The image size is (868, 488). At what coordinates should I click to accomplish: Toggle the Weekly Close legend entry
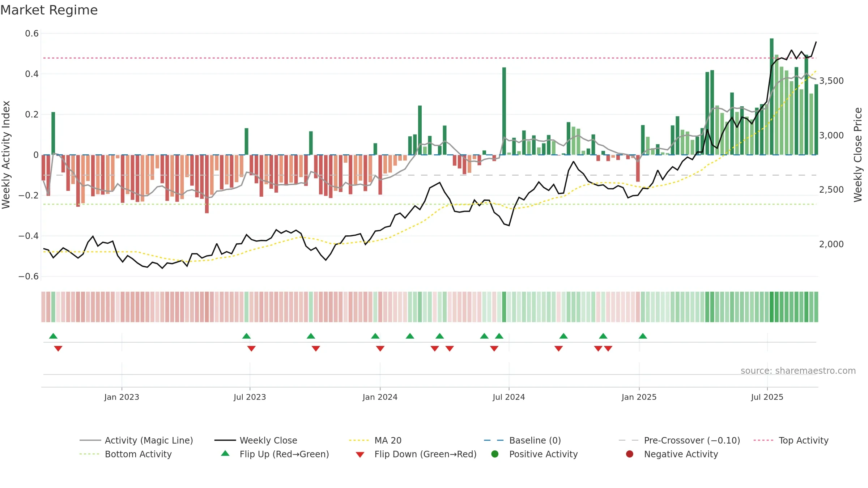[256, 440]
